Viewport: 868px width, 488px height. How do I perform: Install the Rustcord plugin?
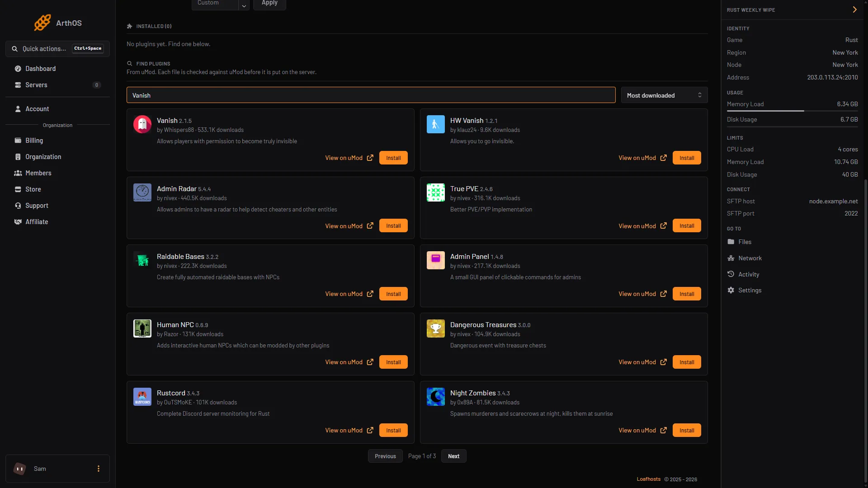coord(393,430)
